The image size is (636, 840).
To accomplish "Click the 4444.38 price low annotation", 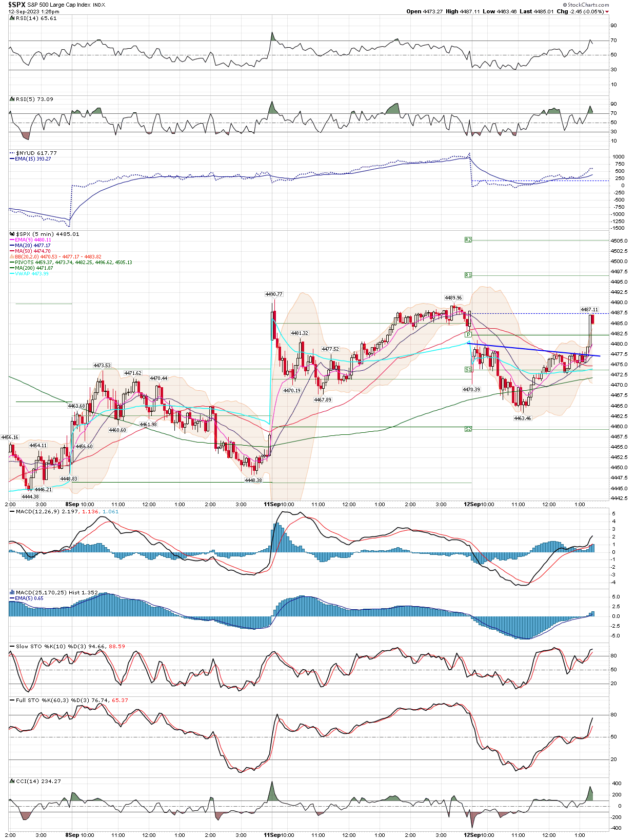I will click(30, 497).
